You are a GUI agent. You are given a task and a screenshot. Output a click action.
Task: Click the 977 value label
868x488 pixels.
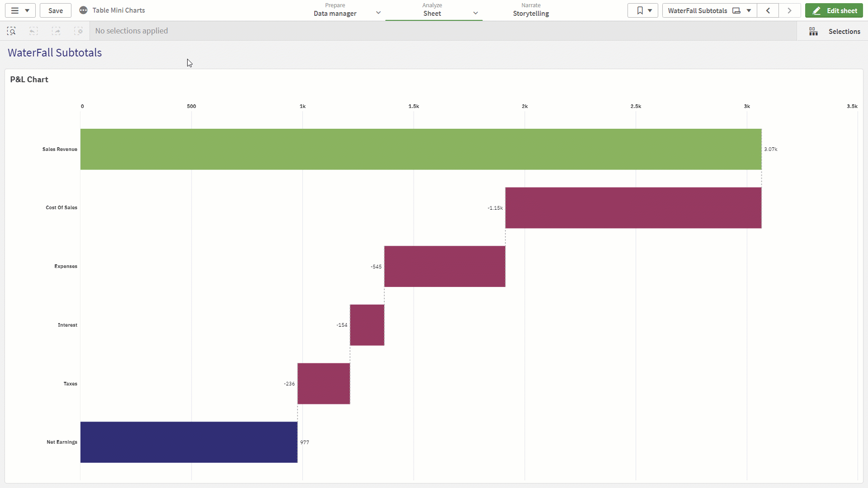pos(305,442)
